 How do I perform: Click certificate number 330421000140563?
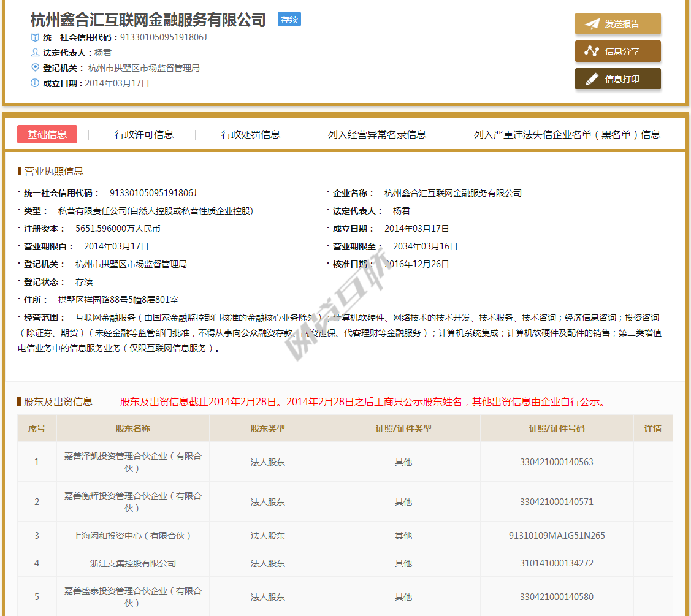tap(557, 462)
